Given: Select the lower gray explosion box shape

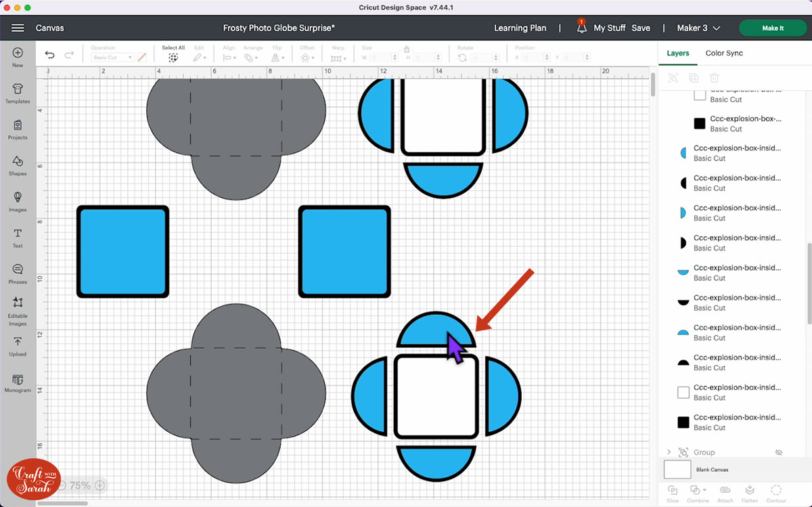Looking at the screenshot, I should pyautogui.click(x=236, y=394).
